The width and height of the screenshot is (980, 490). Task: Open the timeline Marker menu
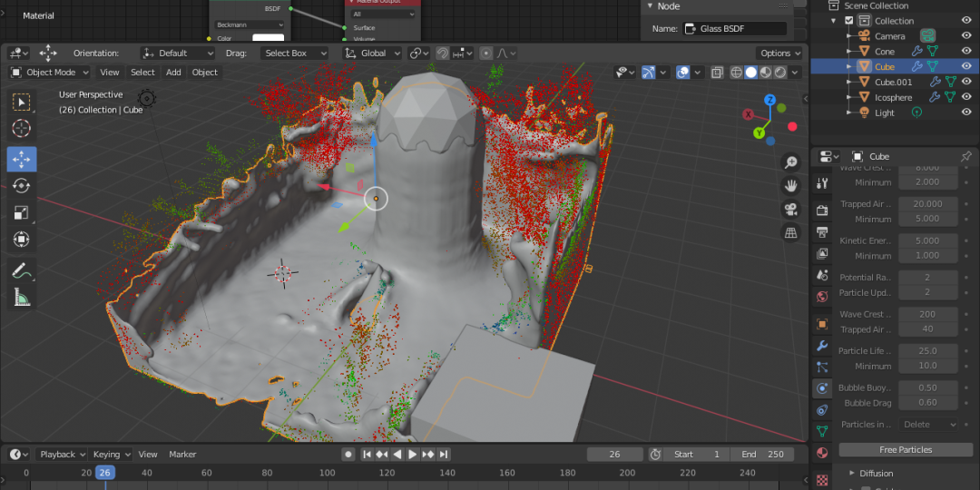pyautogui.click(x=182, y=455)
